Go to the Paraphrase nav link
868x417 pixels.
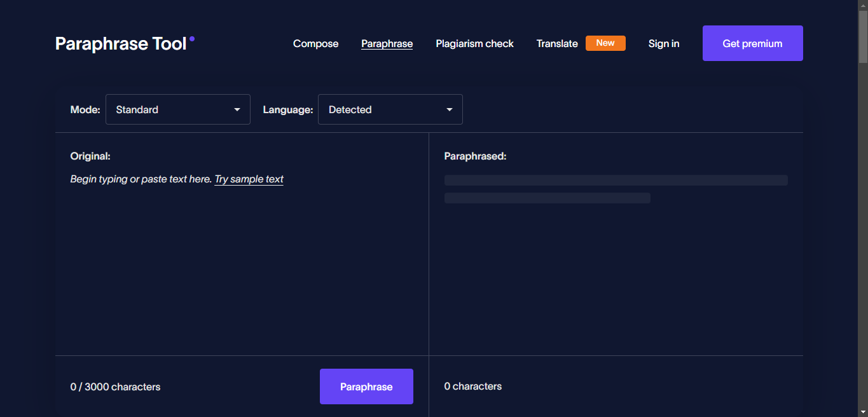point(387,43)
